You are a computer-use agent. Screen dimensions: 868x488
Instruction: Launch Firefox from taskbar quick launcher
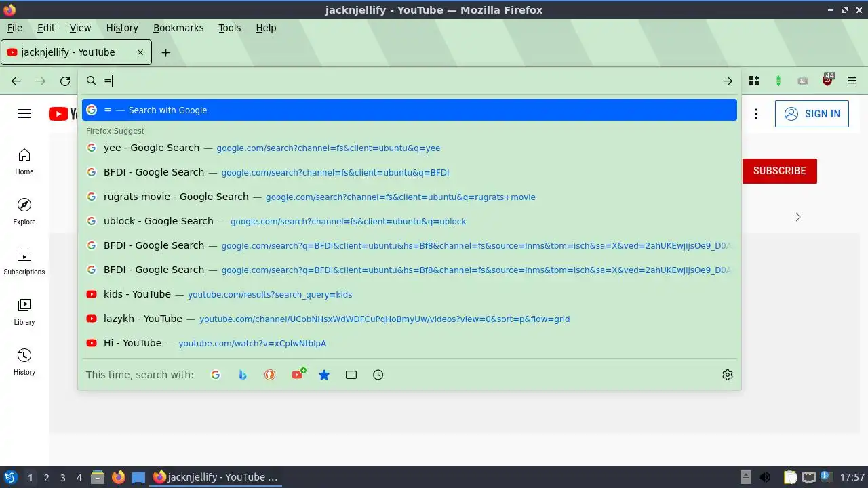[x=118, y=478]
